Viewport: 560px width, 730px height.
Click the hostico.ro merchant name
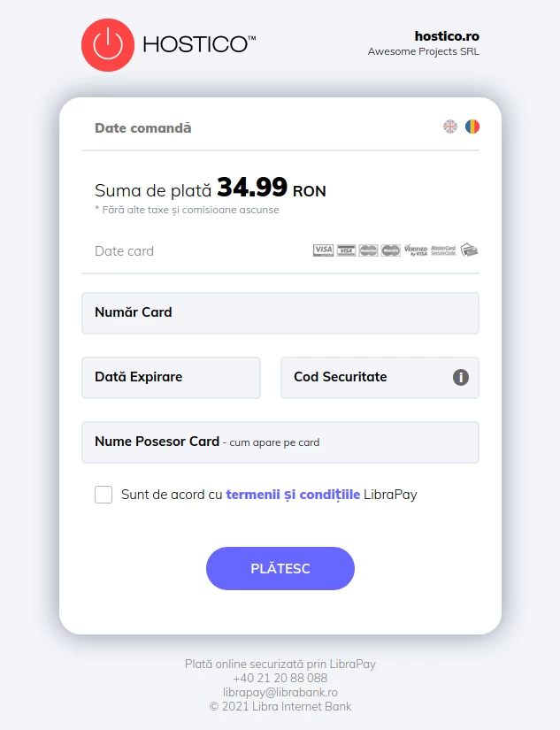(x=447, y=36)
